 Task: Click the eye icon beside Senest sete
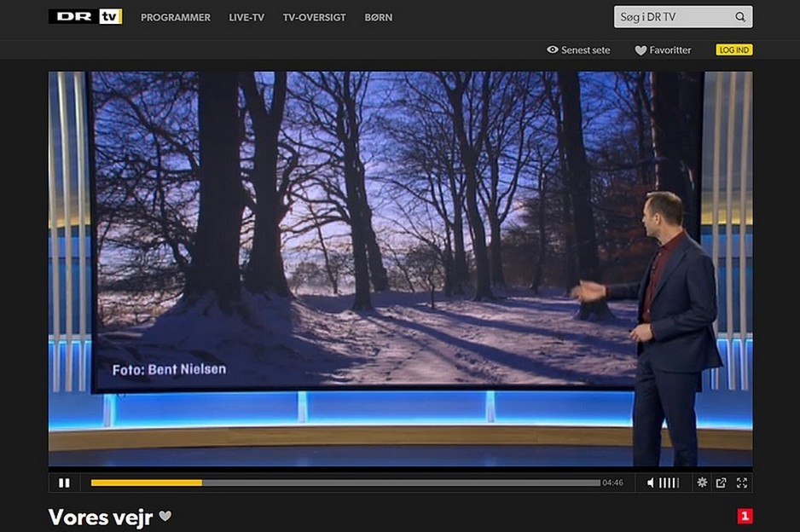(552, 49)
